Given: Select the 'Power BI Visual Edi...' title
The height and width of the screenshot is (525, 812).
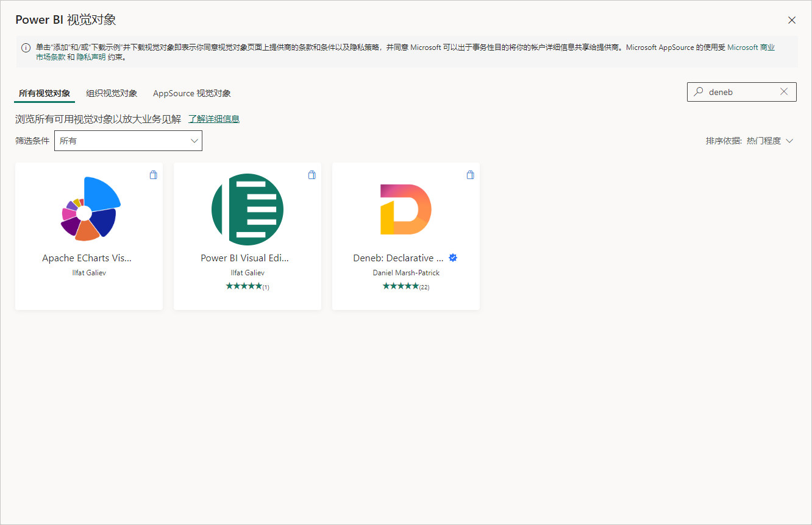Looking at the screenshot, I should 245,258.
